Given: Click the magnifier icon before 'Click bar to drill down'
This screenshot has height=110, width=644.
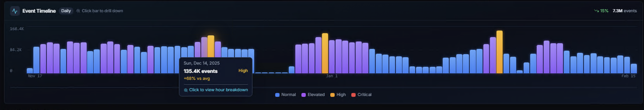Looking at the screenshot, I should click(x=78, y=11).
